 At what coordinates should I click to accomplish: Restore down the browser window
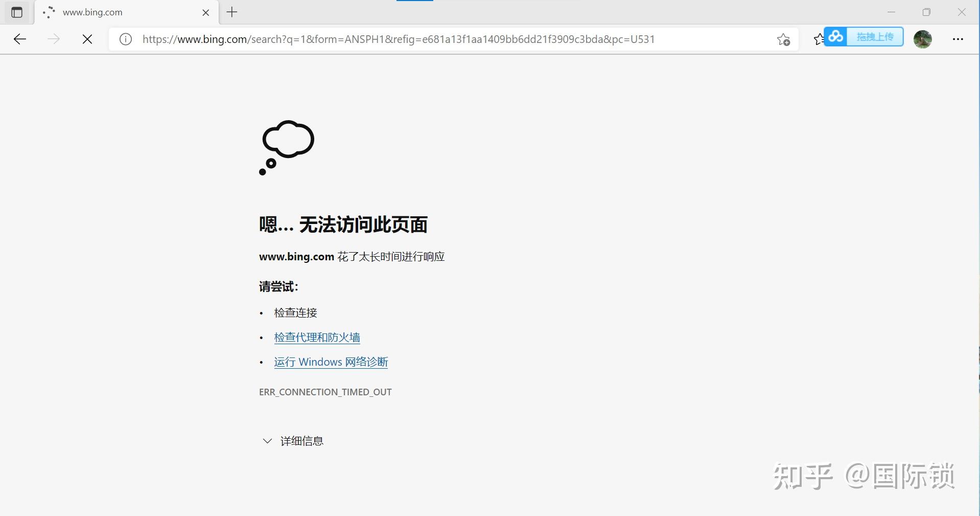926,12
